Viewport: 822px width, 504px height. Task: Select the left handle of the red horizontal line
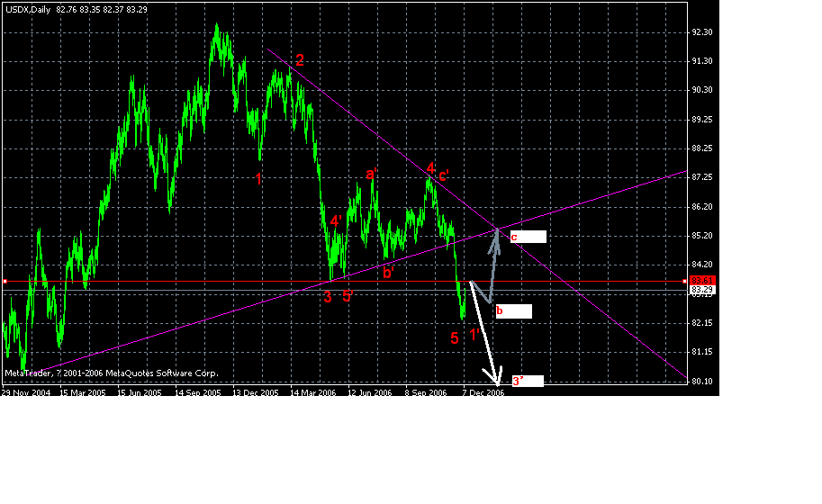(x=5, y=282)
